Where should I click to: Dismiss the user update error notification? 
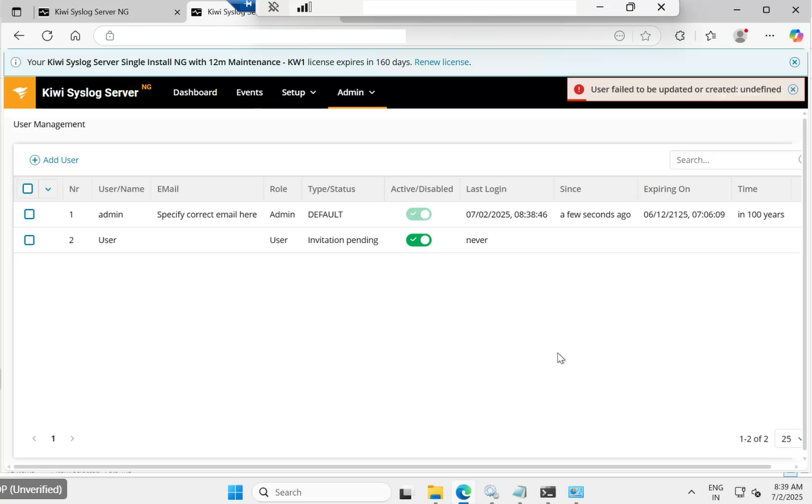(x=793, y=89)
